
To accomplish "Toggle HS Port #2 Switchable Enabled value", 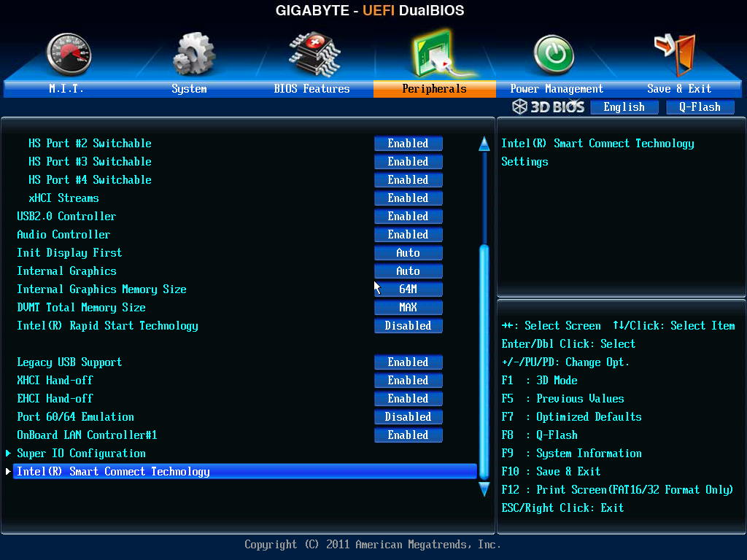I will [x=409, y=144].
